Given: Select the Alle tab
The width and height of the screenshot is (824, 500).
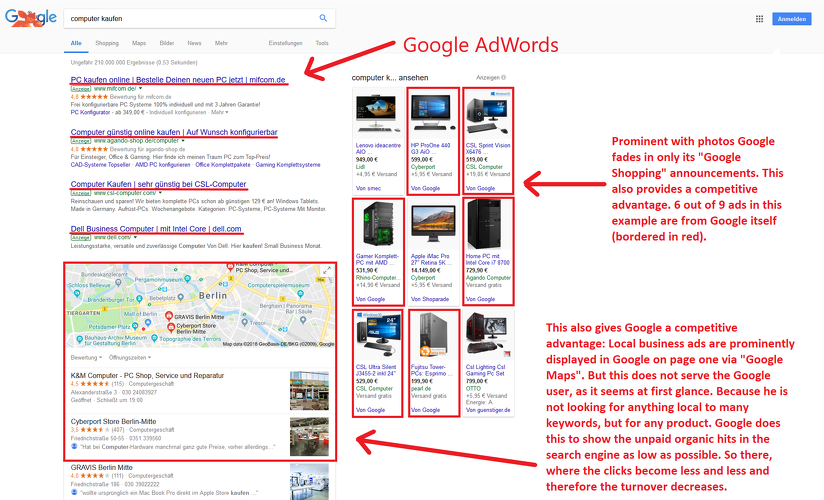Looking at the screenshot, I should (x=76, y=43).
